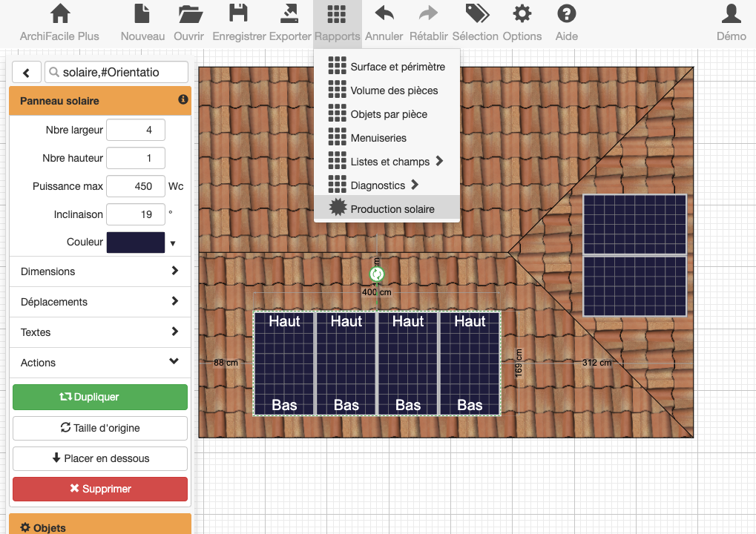Click the green rotation handle above the panels
Viewport: 756px width, 534px height.
(377, 274)
